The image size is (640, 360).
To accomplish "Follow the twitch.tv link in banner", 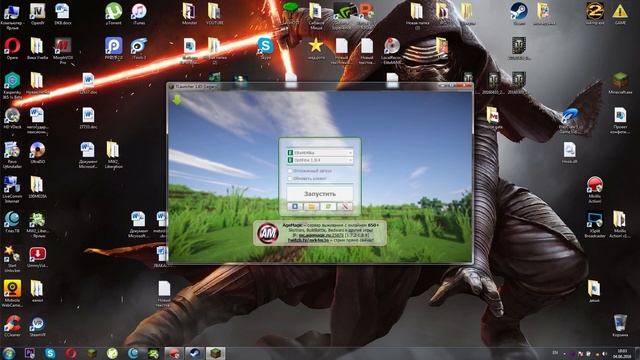I will click(308, 240).
